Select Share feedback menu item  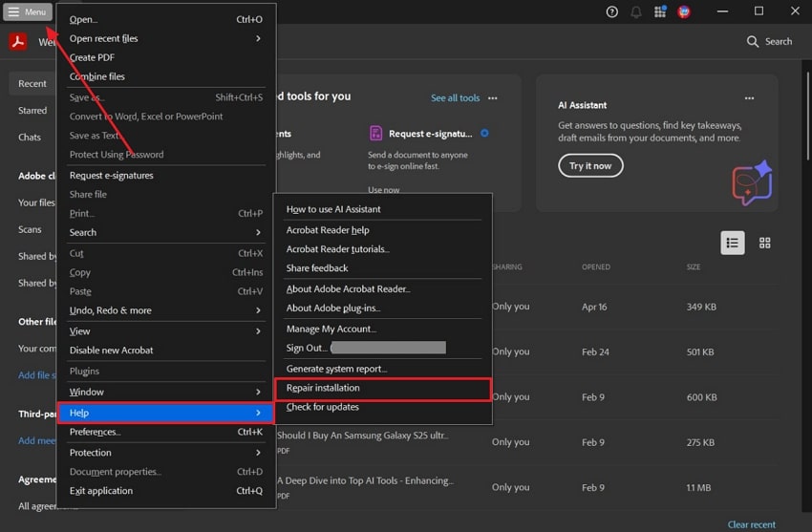(383, 268)
